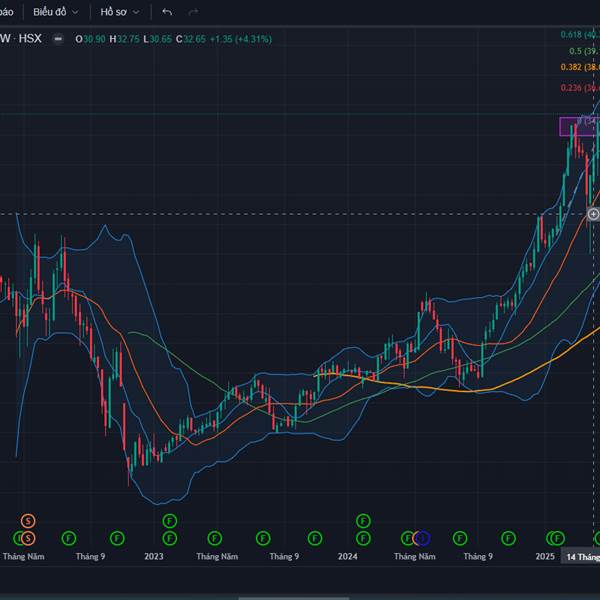The width and height of the screenshot is (600, 600).
Task: Click the crosshair plus icon on the dashed line
Action: (593, 214)
